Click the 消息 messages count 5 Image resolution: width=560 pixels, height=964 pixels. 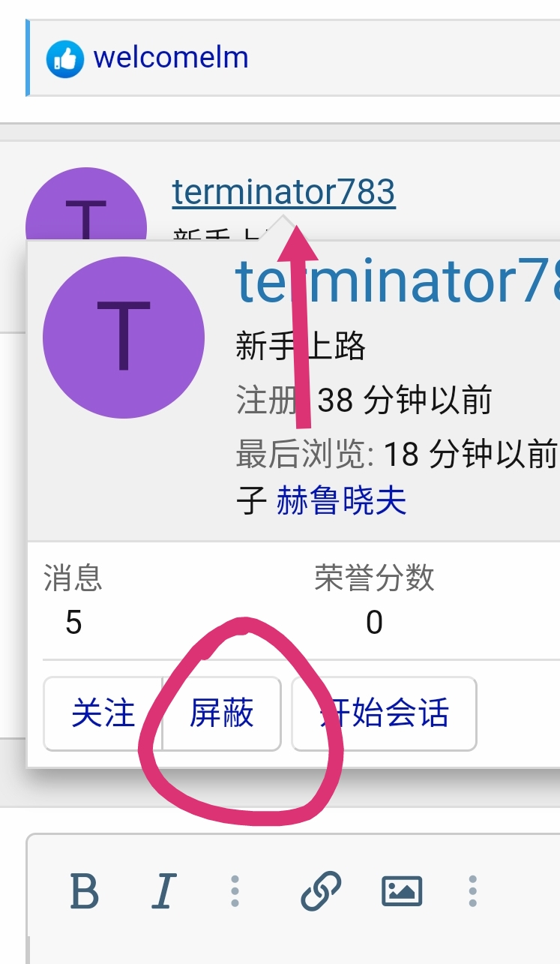tap(73, 622)
